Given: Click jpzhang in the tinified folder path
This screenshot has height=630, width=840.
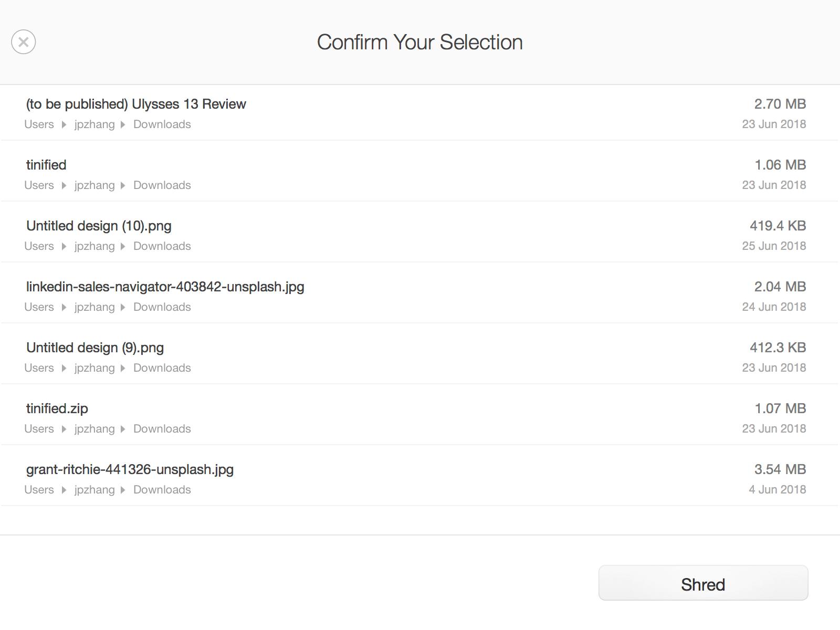Looking at the screenshot, I should [94, 186].
